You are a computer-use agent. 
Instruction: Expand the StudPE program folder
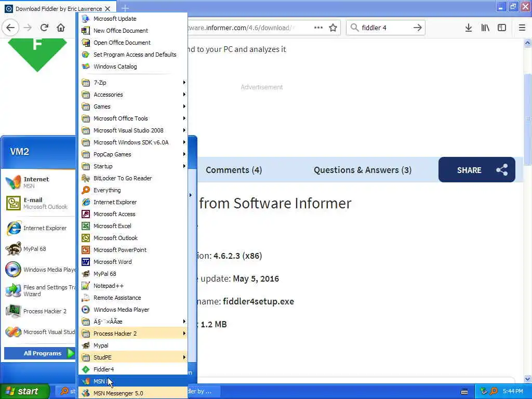click(133, 357)
